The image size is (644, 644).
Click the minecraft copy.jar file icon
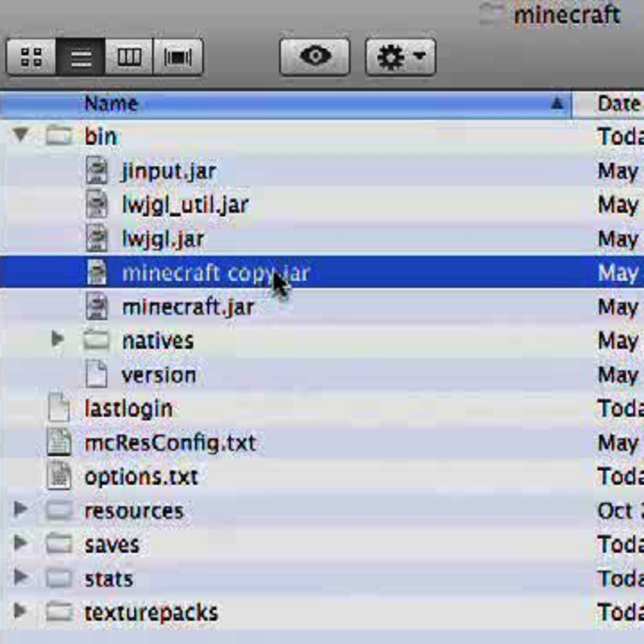tap(97, 272)
